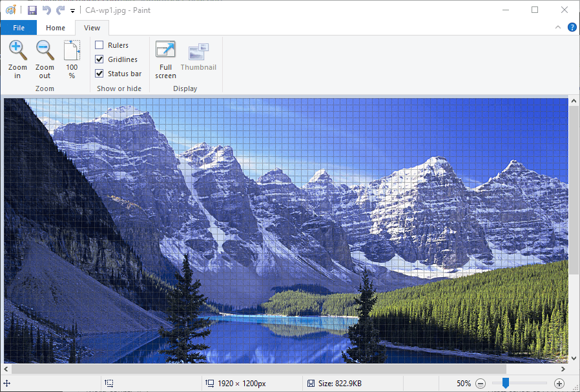This screenshot has width=580, height=392.
Task: Collapse the ribbon with the chevron arrow
Action: (558, 27)
